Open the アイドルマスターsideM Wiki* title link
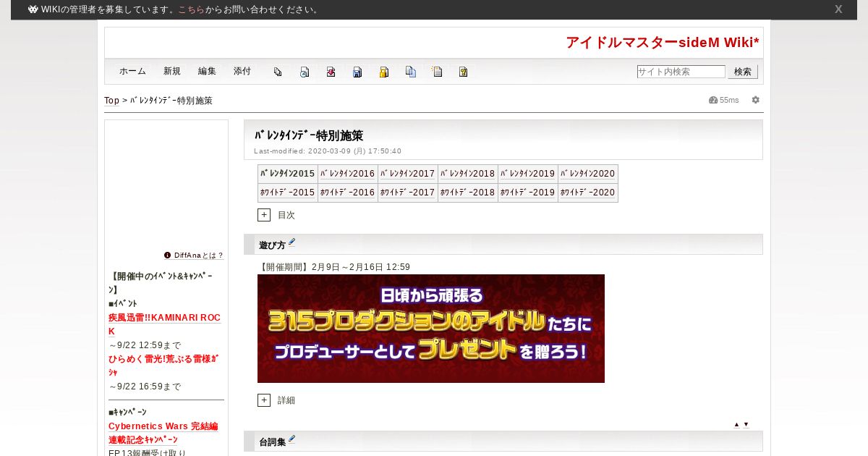 [x=663, y=43]
